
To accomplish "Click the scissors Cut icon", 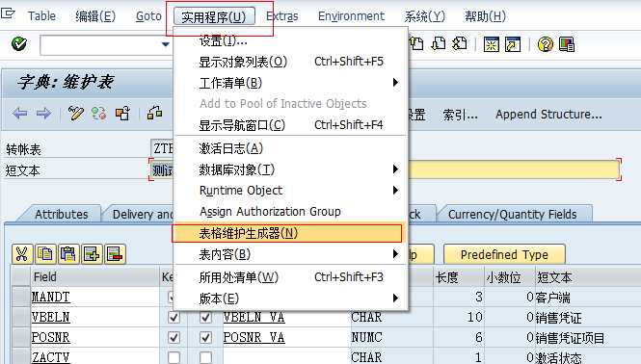I will [21, 254].
